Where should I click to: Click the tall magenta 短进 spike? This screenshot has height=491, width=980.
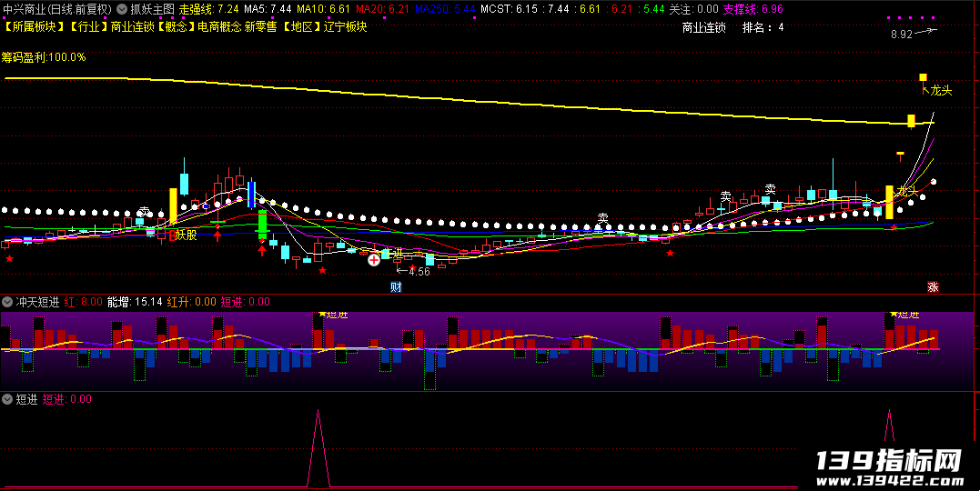point(318,448)
